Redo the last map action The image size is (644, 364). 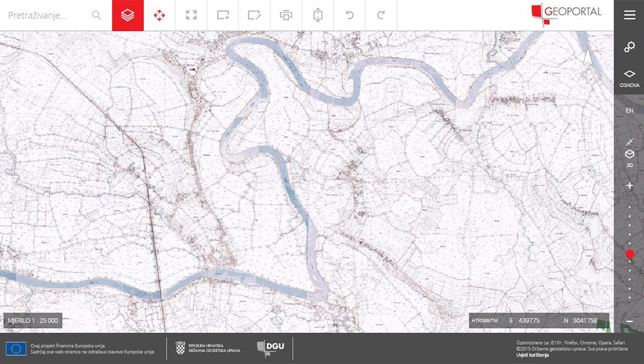click(381, 14)
